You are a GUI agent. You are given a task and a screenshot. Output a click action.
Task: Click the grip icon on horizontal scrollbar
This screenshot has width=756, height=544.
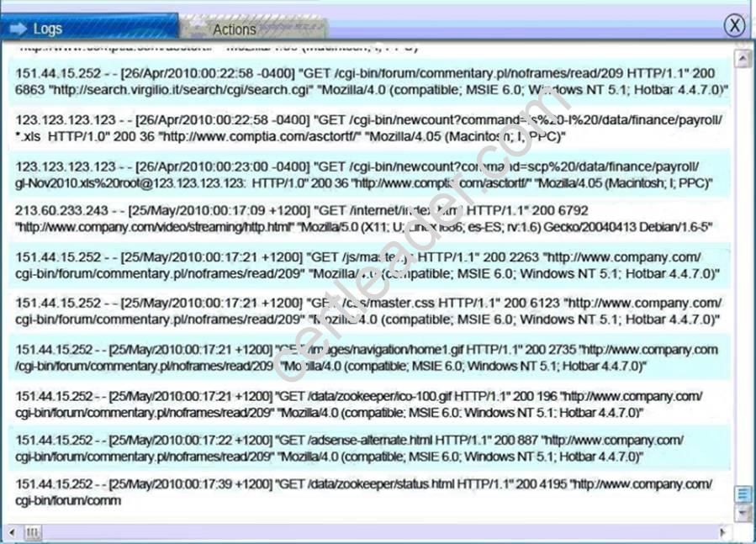(x=31, y=533)
